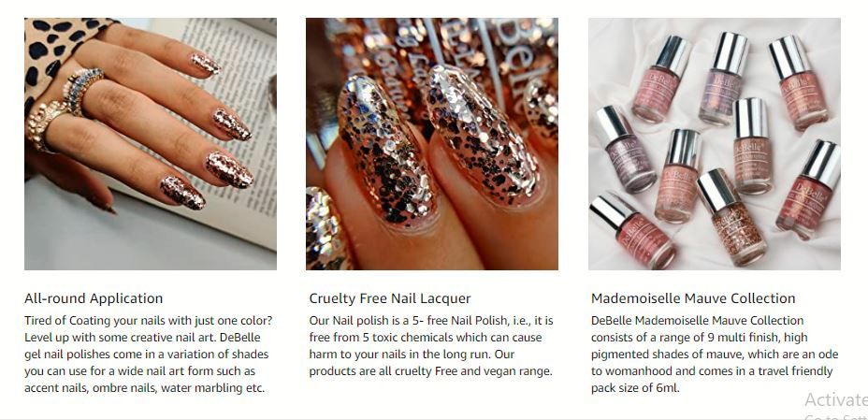The image size is (868, 420).
Task: Click the 'Tired of Coating your nails' paragraph
Action: click(x=149, y=355)
